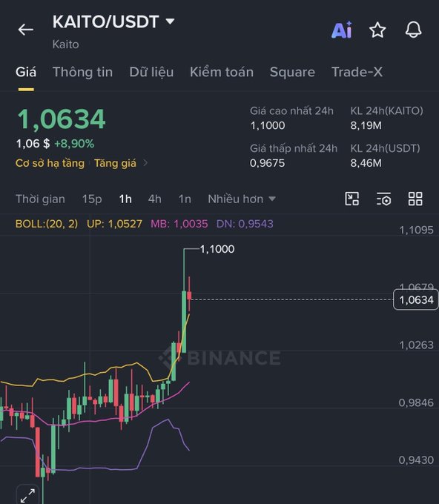Image resolution: width=439 pixels, height=504 pixels.
Task: Switch to the Dữ liệu tab
Action: tap(151, 72)
